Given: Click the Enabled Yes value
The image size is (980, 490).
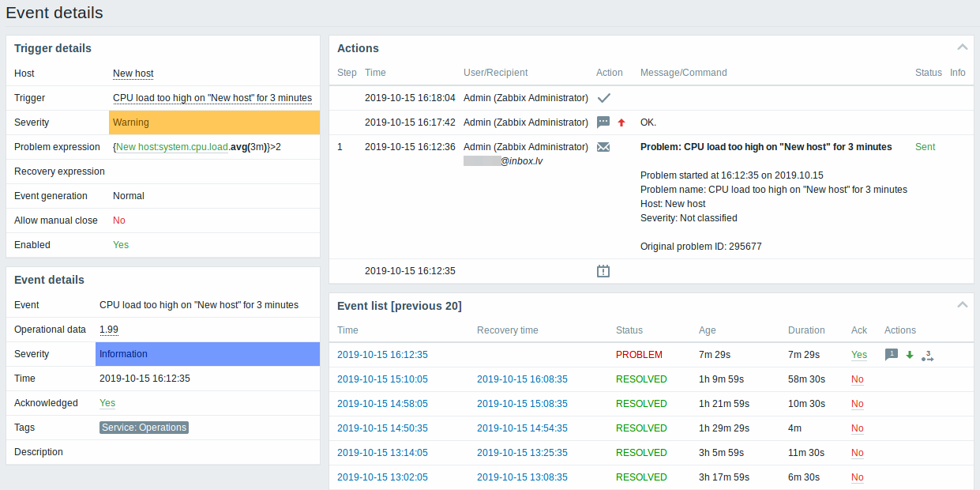Looking at the screenshot, I should coord(121,245).
